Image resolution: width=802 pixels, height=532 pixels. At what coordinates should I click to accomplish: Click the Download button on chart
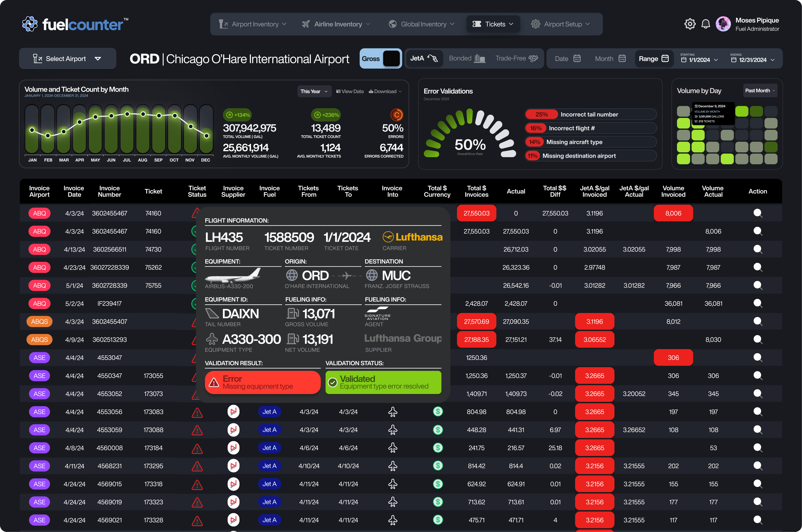pos(385,91)
